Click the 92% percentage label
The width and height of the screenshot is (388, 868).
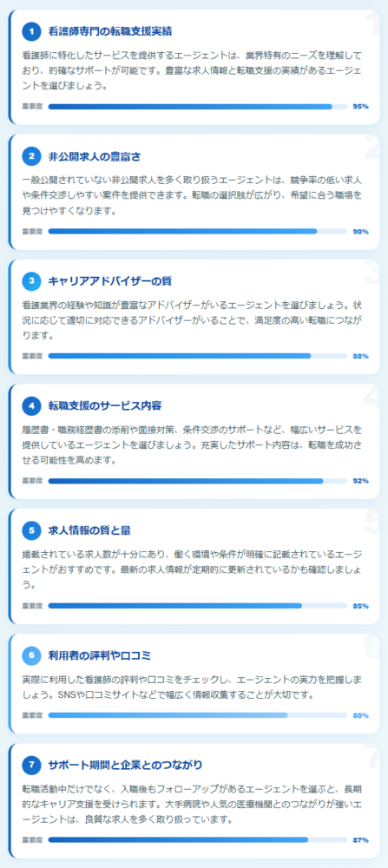361,481
